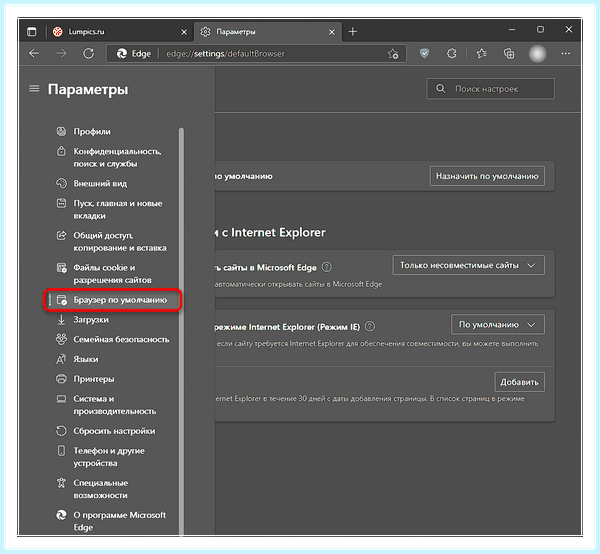Click the Forward navigation arrow
The height and width of the screenshot is (554, 600).
pos(61,54)
